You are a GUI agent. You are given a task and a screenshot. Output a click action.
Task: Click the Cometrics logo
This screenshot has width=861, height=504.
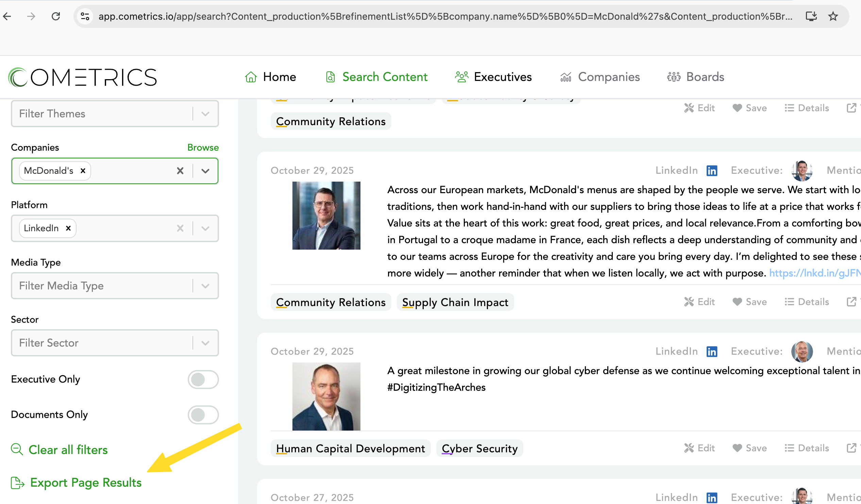pos(82,77)
